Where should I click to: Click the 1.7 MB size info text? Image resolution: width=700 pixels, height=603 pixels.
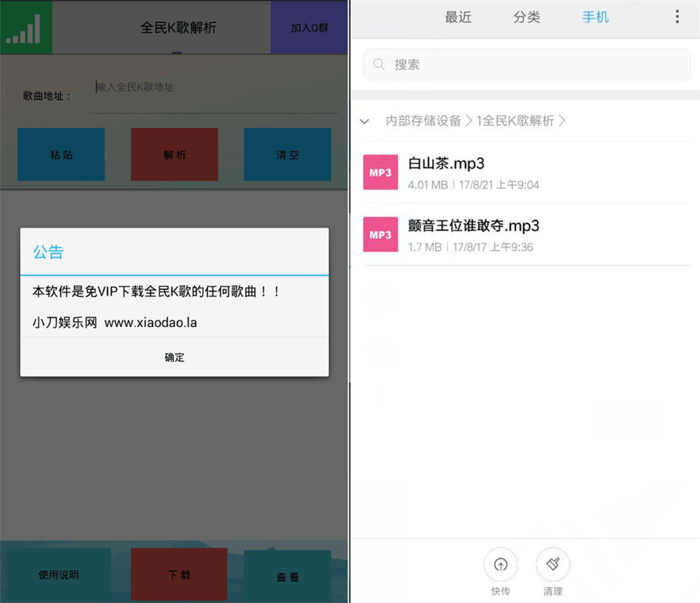pos(424,247)
